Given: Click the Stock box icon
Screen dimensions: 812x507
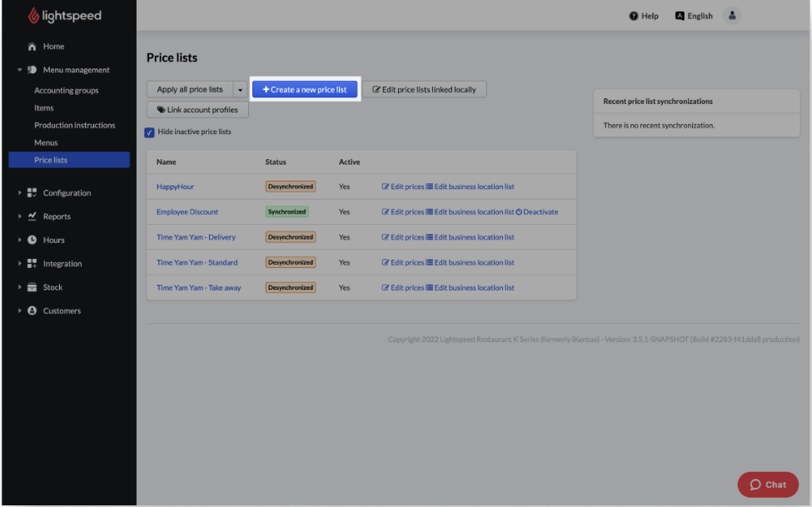Looking at the screenshot, I should point(32,287).
